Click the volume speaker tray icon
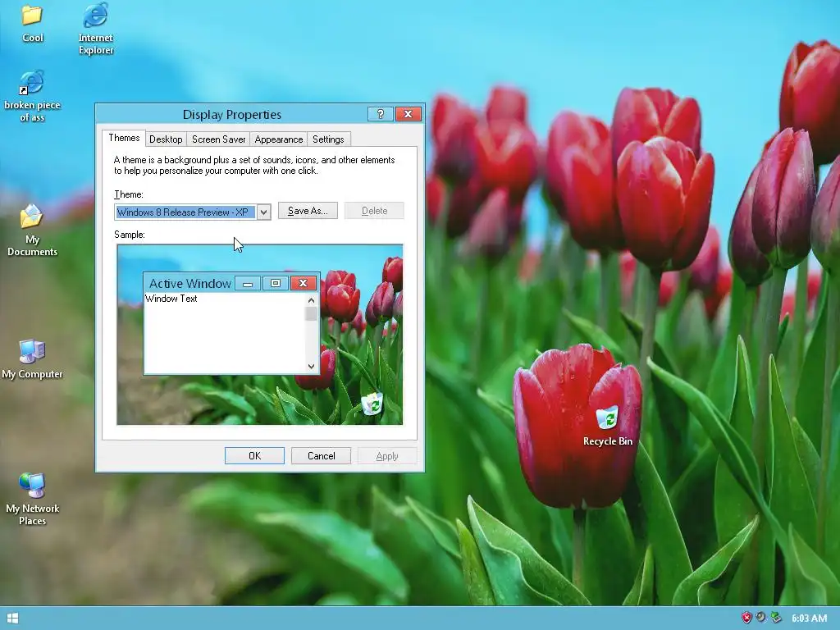Viewport: 840px width, 630px height. pos(760,618)
